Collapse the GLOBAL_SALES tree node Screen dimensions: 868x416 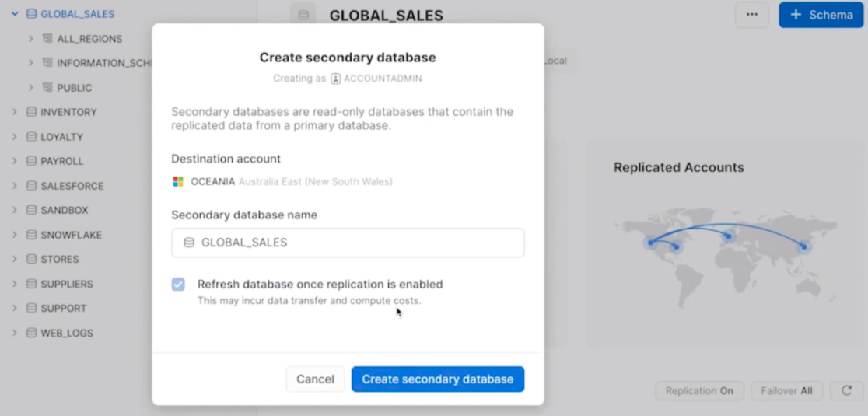[15, 14]
